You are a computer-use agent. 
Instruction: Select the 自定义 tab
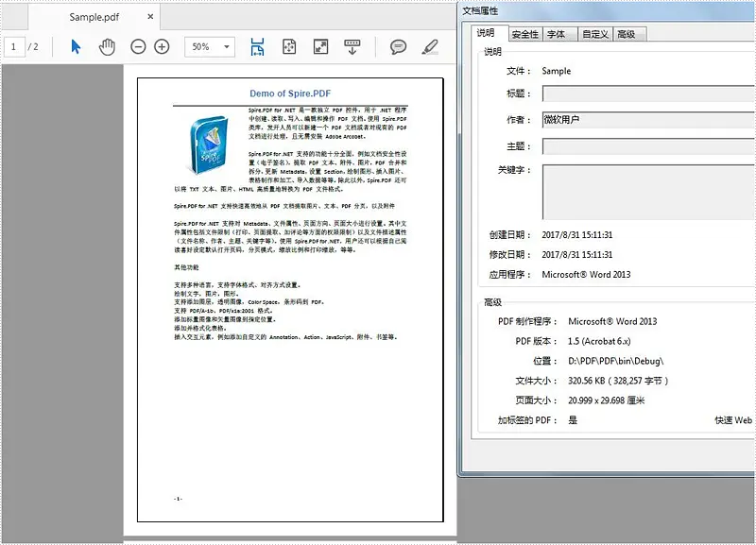598,33
